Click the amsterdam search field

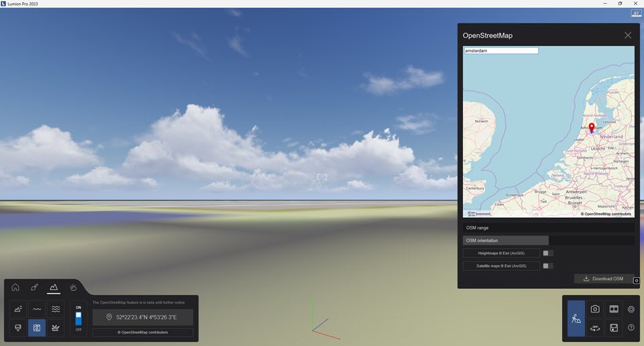pyautogui.click(x=501, y=50)
